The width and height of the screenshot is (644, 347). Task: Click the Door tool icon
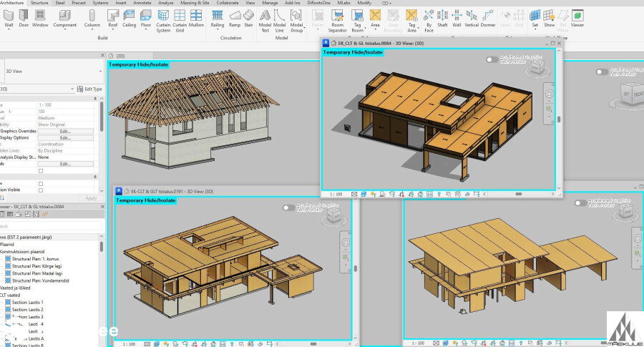(25, 16)
